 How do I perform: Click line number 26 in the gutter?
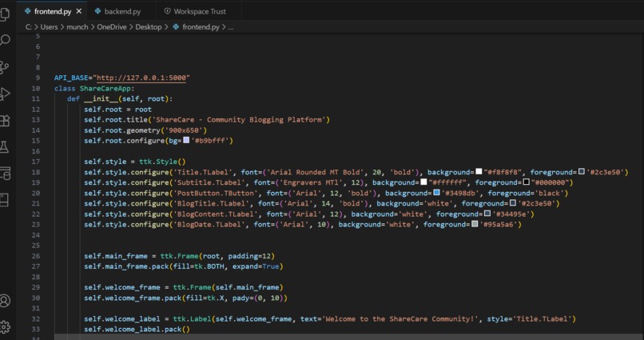point(36,256)
